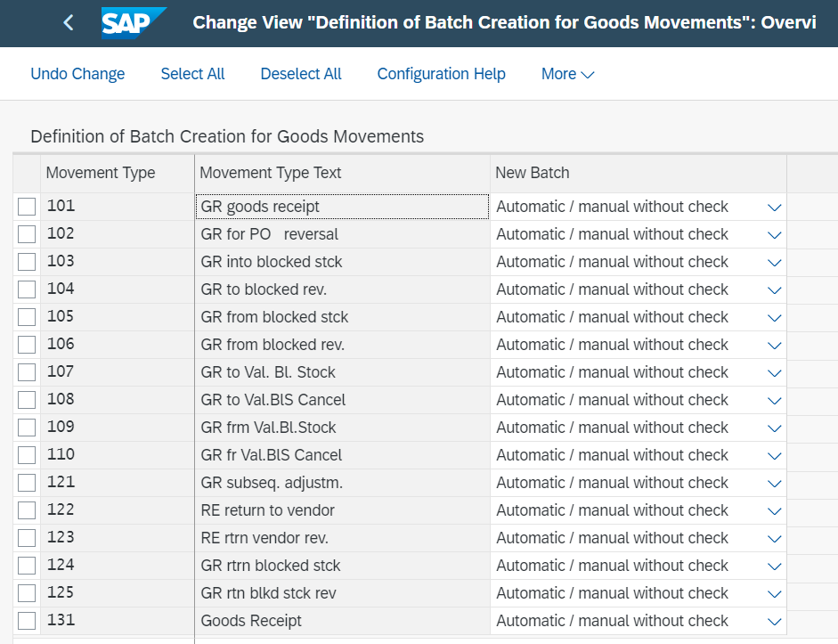The height and width of the screenshot is (644, 838).
Task: Open New Batch options for movement 121
Action: click(x=775, y=484)
